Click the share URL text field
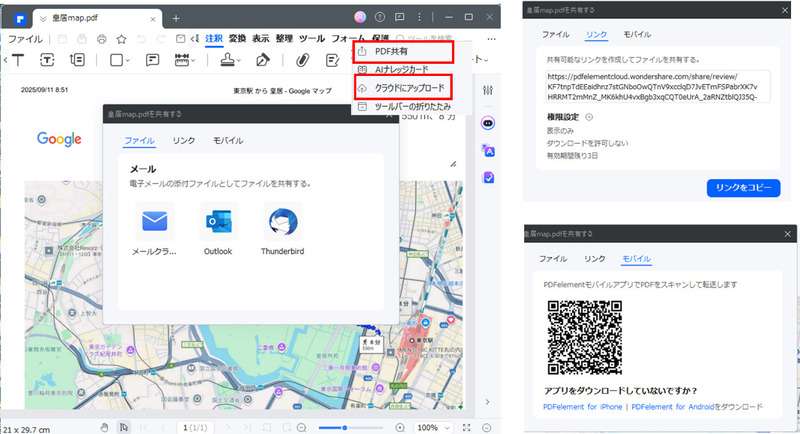 (657, 87)
